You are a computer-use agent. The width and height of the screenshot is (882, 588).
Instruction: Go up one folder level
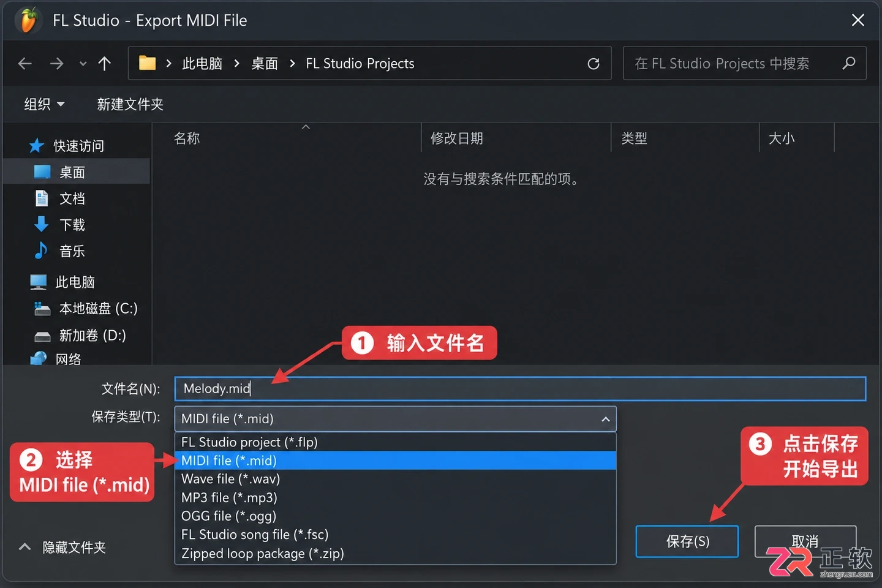coord(105,64)
